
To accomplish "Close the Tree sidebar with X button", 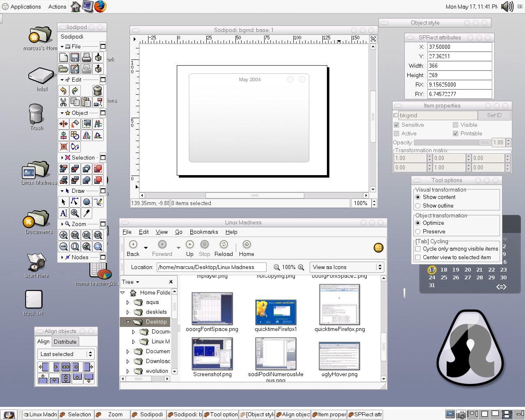I will coord(171,282).
